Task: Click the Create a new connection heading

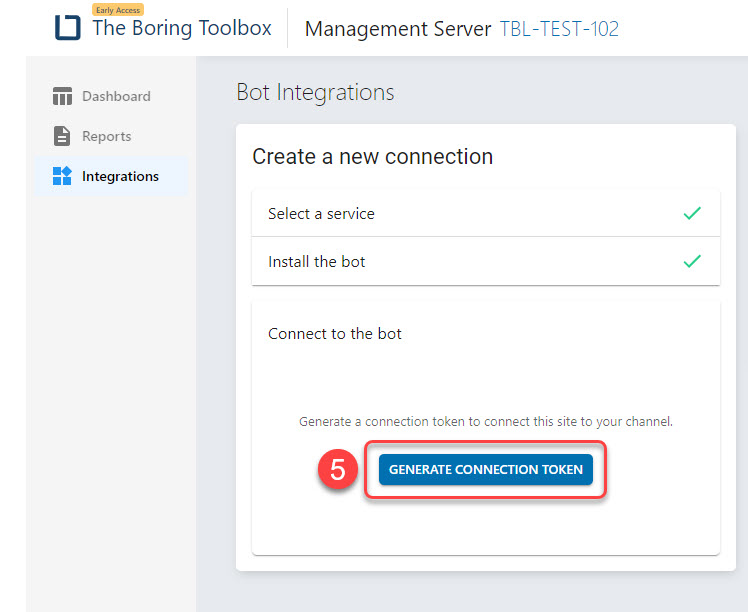Action: point(373,156)
